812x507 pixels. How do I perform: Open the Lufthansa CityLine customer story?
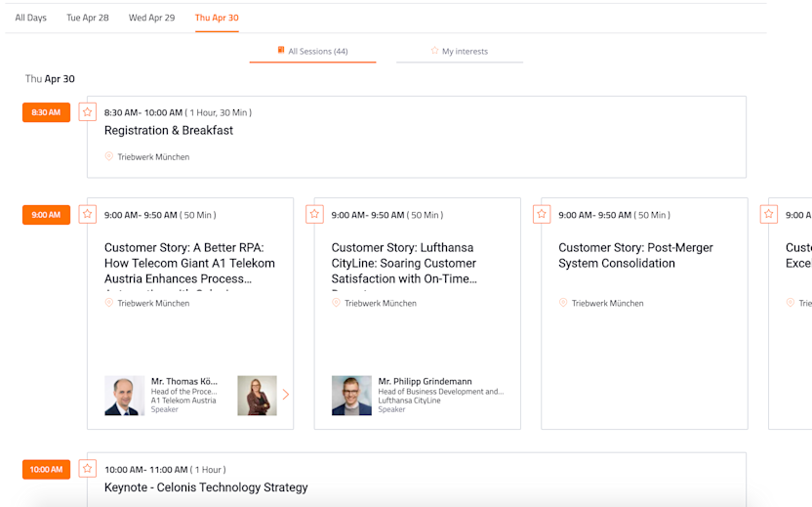pyautogui.click(x=404, y=264)
